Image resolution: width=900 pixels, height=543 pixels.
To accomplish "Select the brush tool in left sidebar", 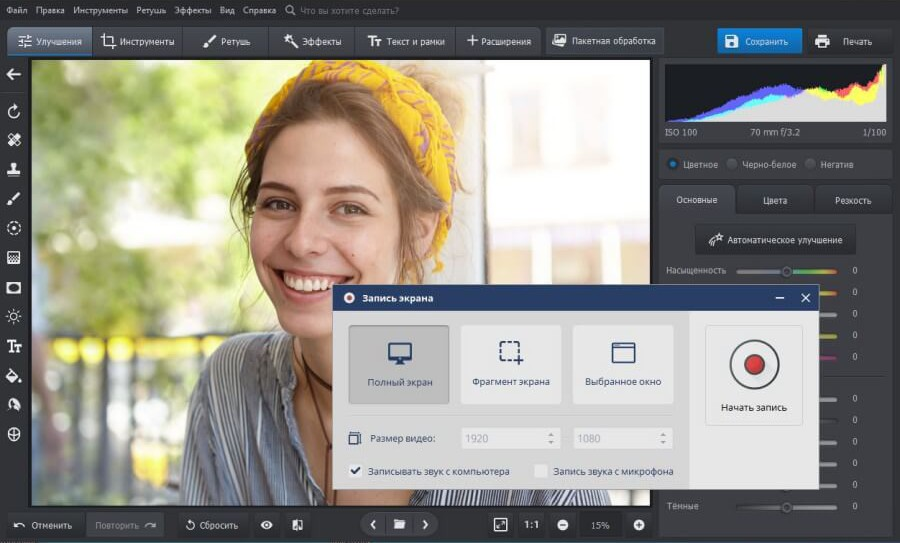I will point(14,199).
